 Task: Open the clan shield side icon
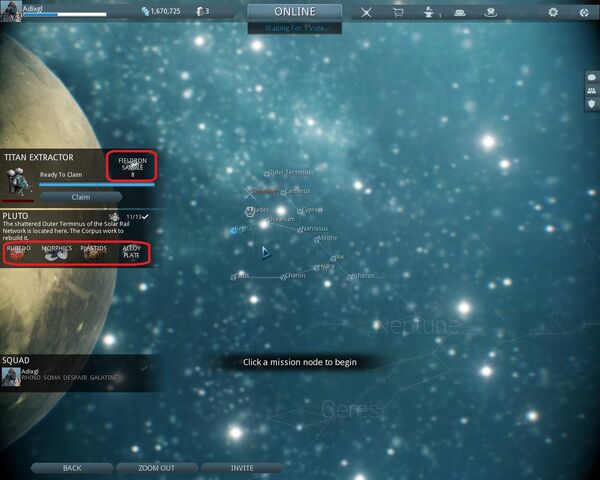(592, 104)
